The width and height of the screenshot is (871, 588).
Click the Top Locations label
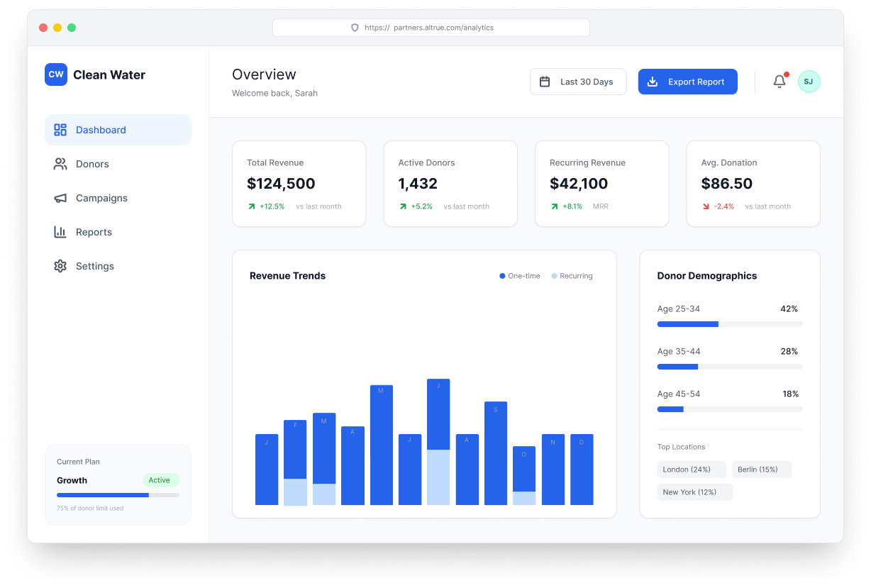click(682, 447)
